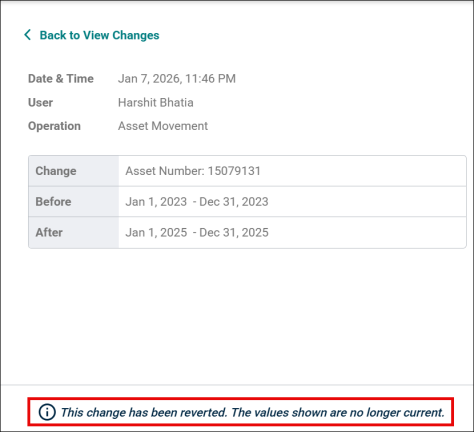Click the After row header cell

(x=74, y=232)
